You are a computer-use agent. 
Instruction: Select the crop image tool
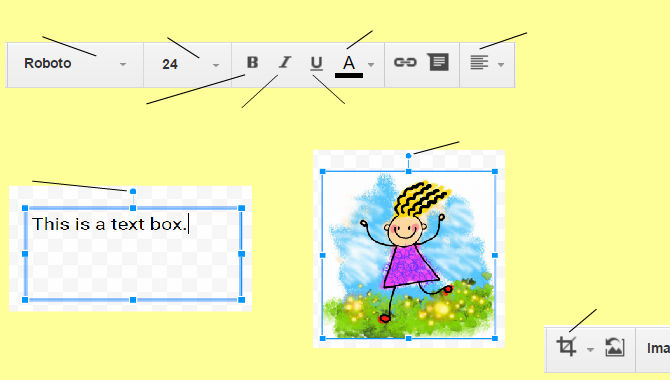pyautogui.click(x=567, y=347)
